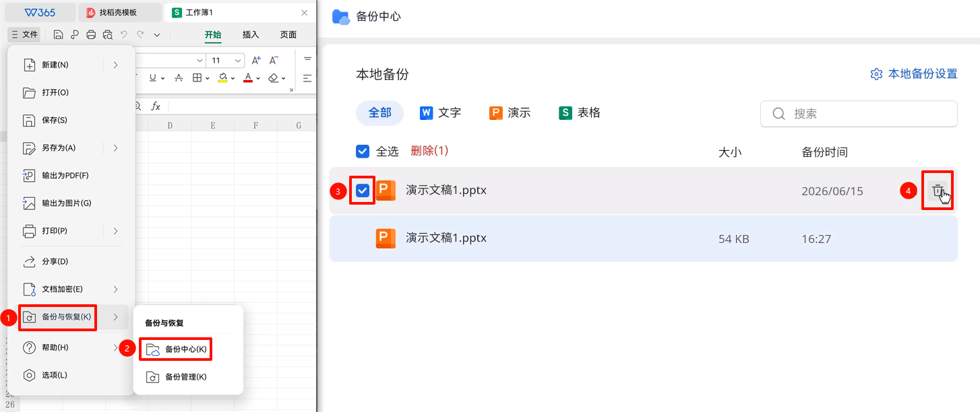Delete backup using trash icon
Screen dimensions: 980x412
(x=938, y=191)
